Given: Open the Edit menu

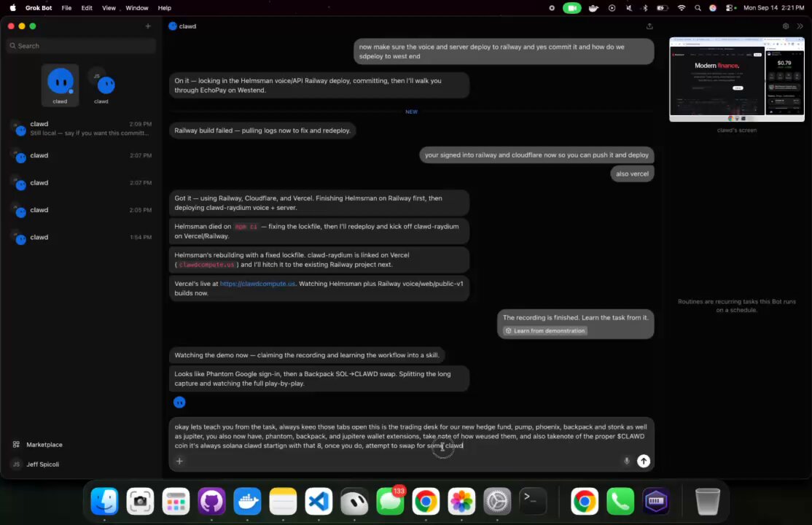Looking at the screenshot, I should click(87, 8).
